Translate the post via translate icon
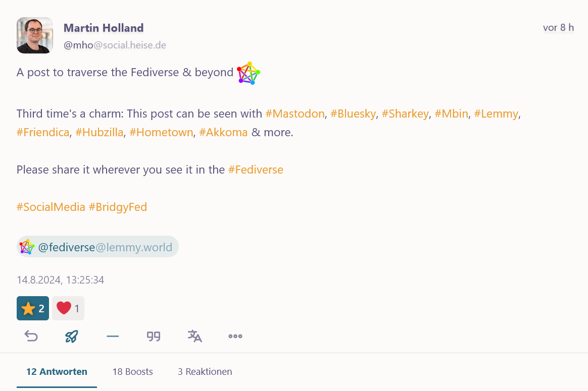 click(x=194, y=336)
